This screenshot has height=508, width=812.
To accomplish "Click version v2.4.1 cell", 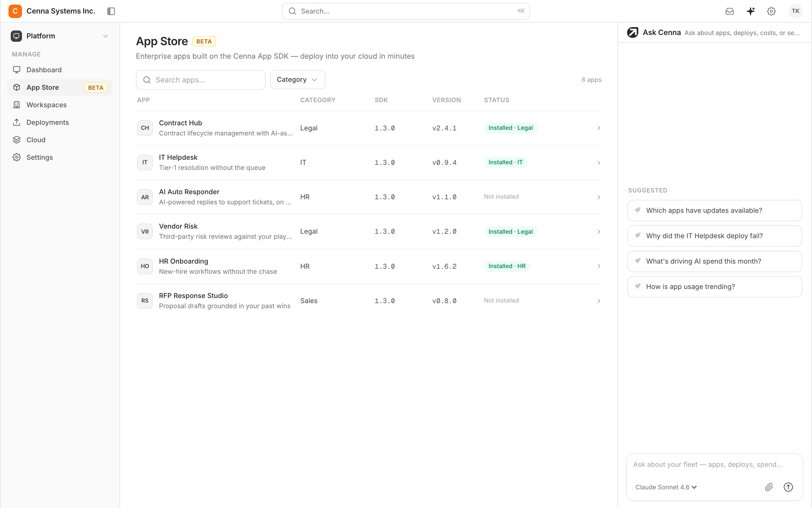I will (x=444, y=128).
